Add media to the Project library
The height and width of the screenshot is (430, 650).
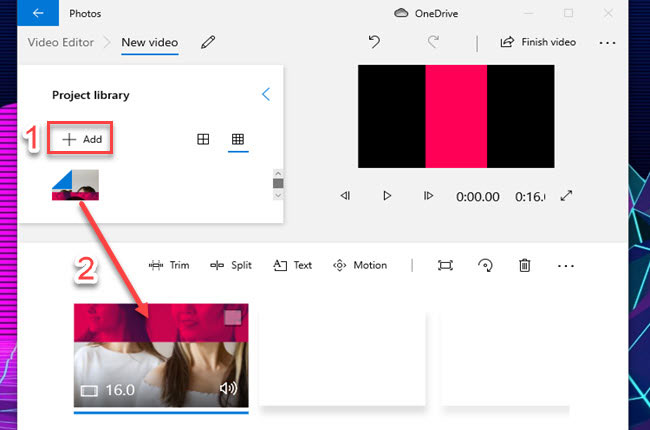point(81,139)
